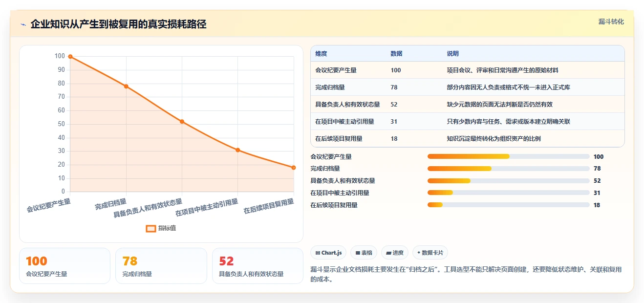Click the description 知识沉淀最终转化为组织资产的比例
644x303 pixels.
pyautogui.click(x=494, y=139)
